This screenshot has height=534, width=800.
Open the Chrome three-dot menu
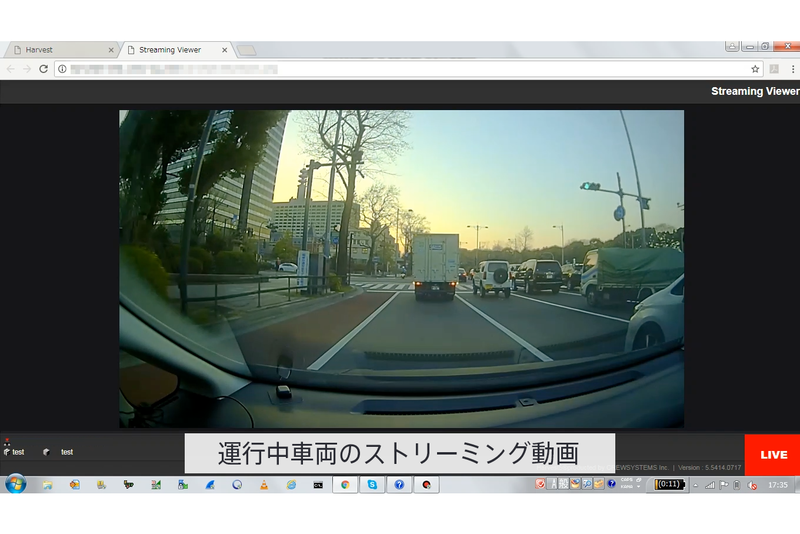(792, 69)
